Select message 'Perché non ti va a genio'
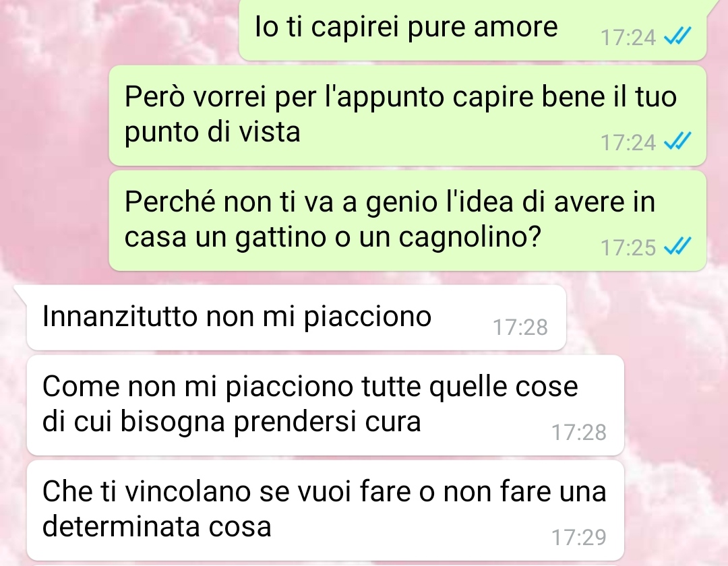Screen dimensions: 728x566 (408, 220)
